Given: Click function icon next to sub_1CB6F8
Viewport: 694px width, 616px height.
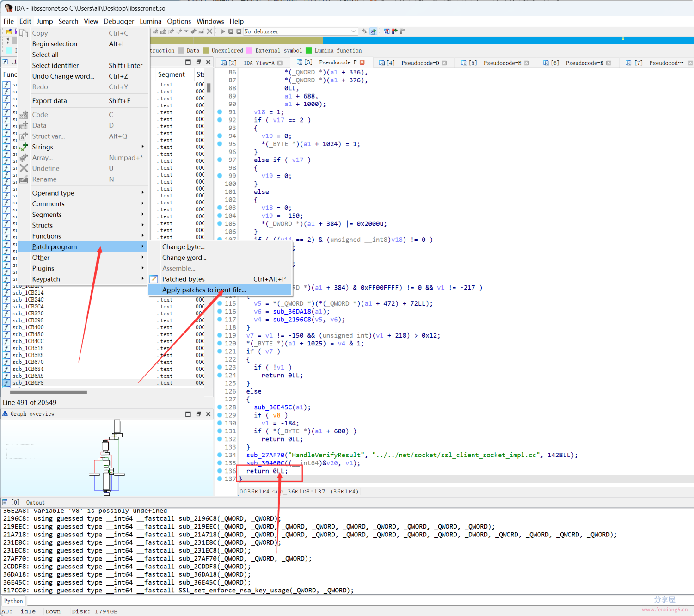Looking at the screenshot, I should [x=6, y=383].
